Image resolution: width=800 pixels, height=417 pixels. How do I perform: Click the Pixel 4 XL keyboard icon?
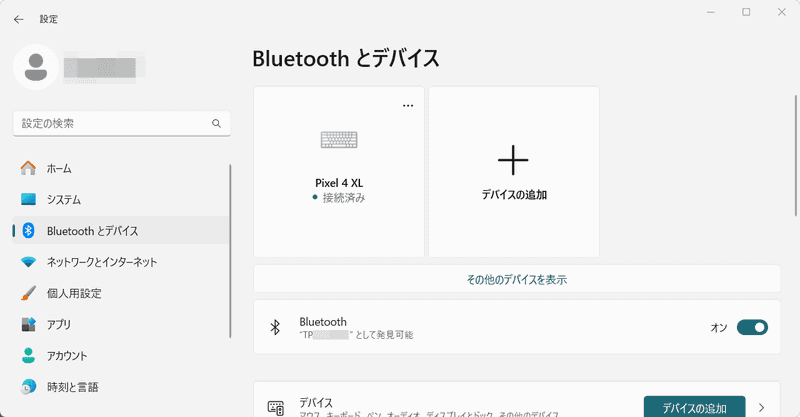click(339, 139)
